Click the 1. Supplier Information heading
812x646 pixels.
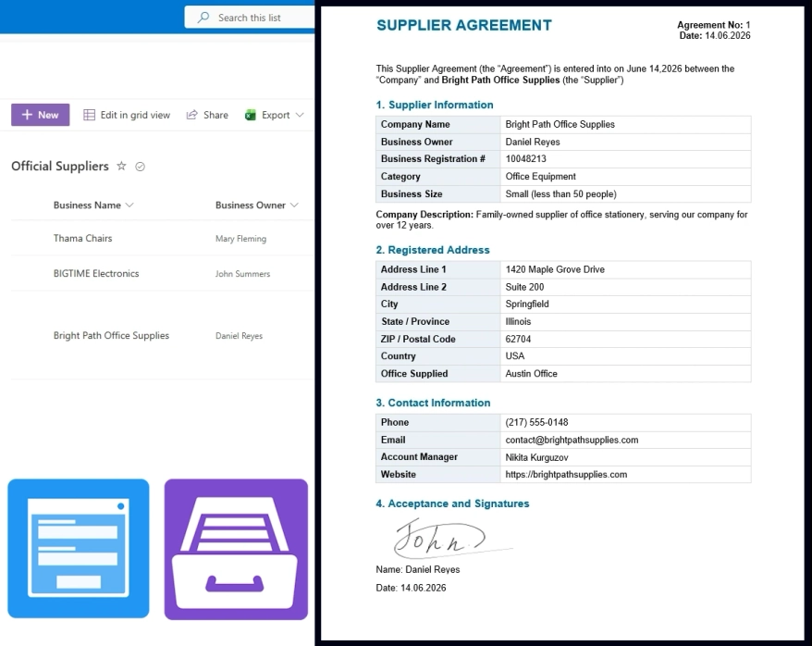click(x=435, y=105)
